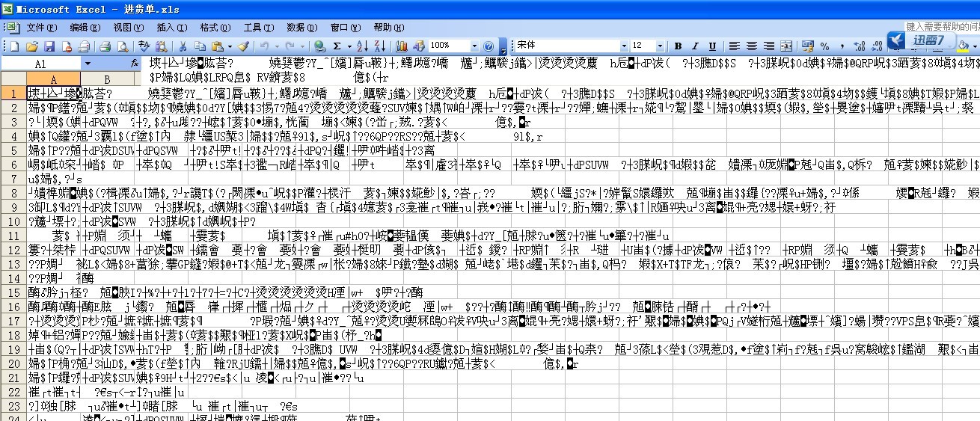Click the Permission icon in the toolbar

point(67,46)
